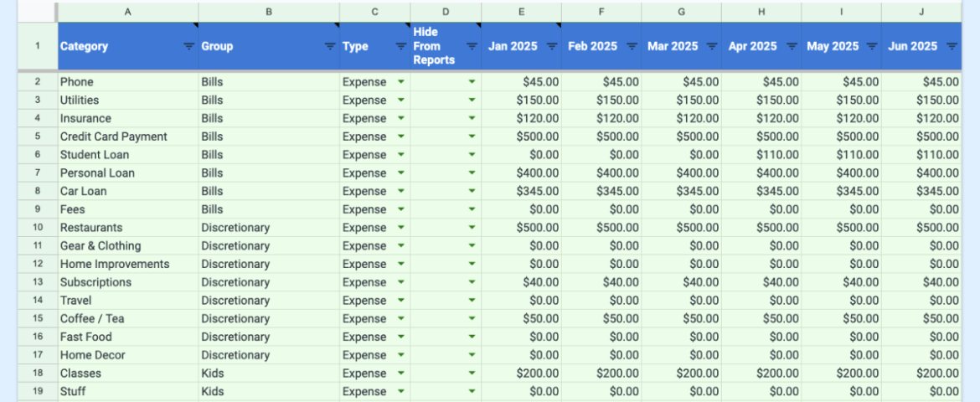The height and width of the screenshot is (402, 980).
Task: Expand Type dropdown for Restaurants row
Action: pyautogui.click(x=400, y=228)
